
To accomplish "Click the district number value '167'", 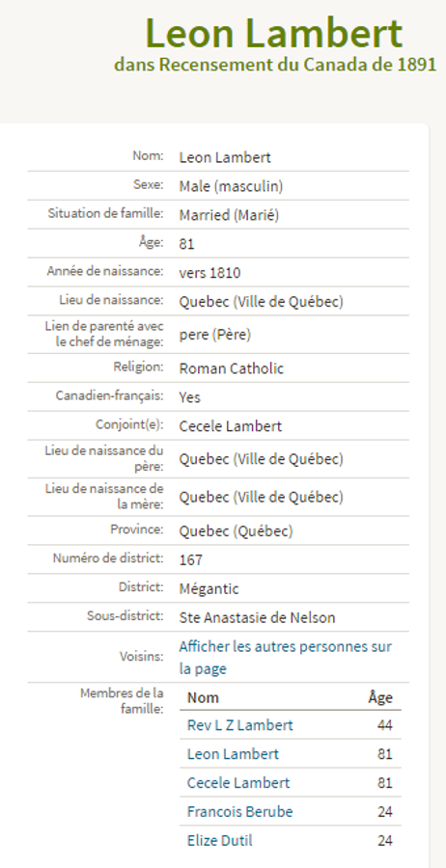I will click(190, 559).
